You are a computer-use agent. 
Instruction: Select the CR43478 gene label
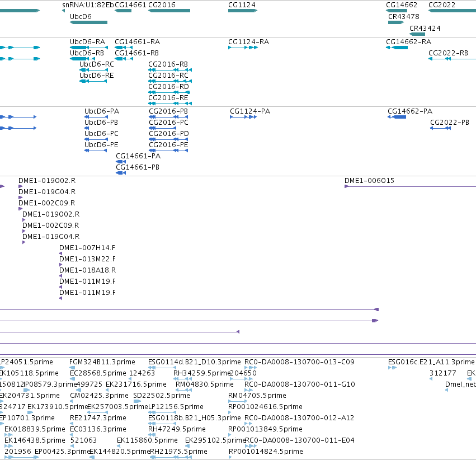point(404,16)
